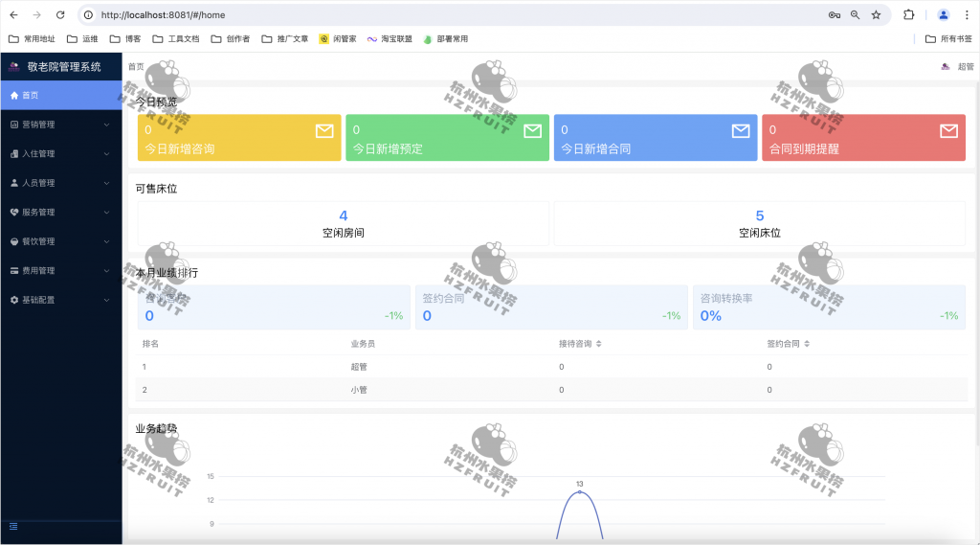Click the 基础配置 chevron arrow
The width and height of the screenshot is (980, 545).
(x=106, y=300)
